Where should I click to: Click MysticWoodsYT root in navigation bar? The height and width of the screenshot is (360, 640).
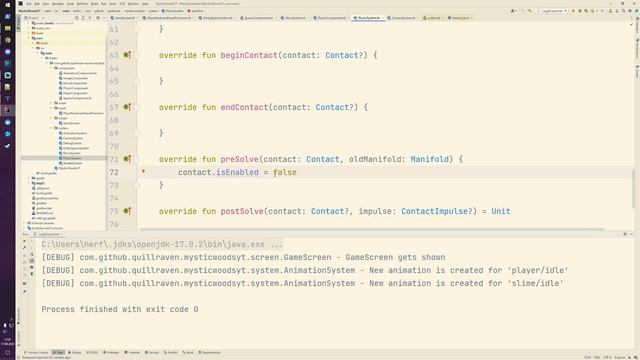(x=29, y=11)
